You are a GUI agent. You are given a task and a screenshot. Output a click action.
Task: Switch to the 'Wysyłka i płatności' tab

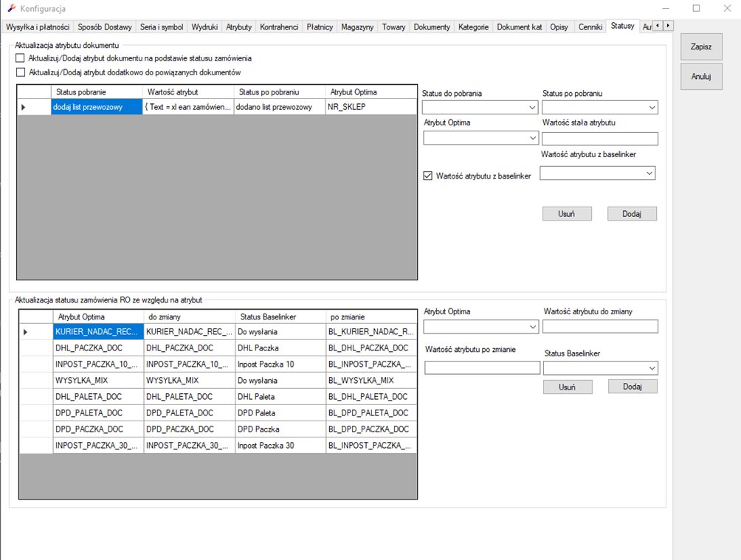click(x=38, y=27)
